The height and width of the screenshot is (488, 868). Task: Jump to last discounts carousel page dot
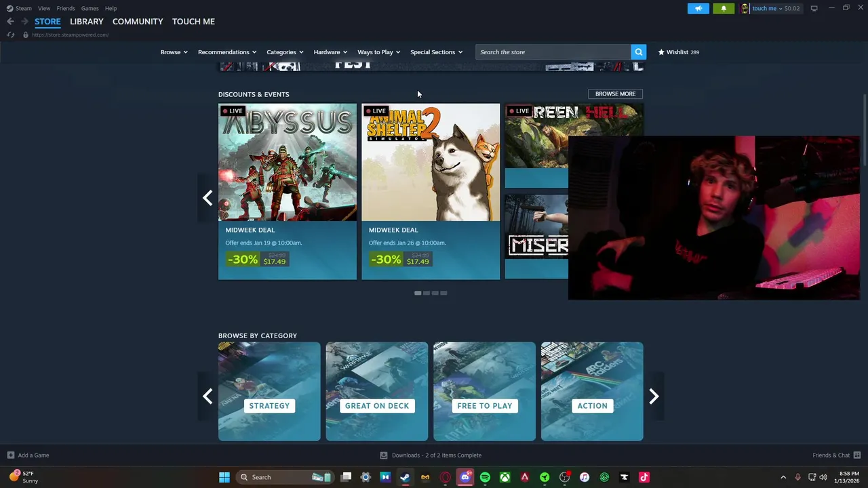443,293
